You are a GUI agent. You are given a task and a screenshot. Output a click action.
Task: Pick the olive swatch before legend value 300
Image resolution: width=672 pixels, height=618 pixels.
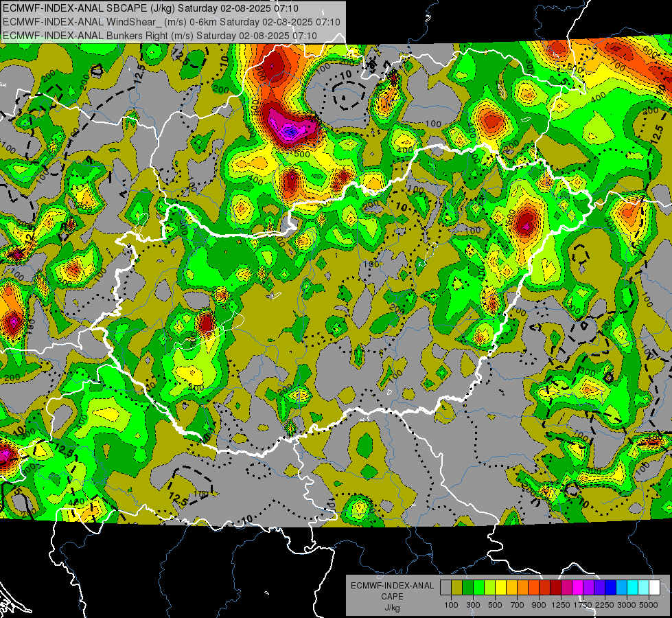457,588
